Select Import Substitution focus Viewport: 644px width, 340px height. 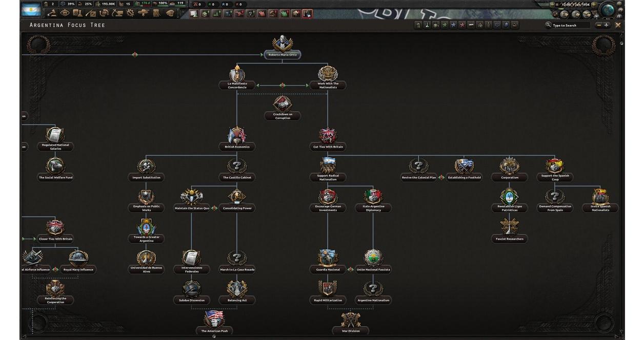146,170
